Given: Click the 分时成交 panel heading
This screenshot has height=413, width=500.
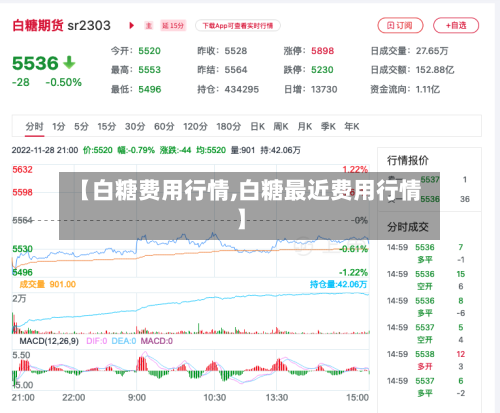Looking at the screenshot, I should point(408,227).
